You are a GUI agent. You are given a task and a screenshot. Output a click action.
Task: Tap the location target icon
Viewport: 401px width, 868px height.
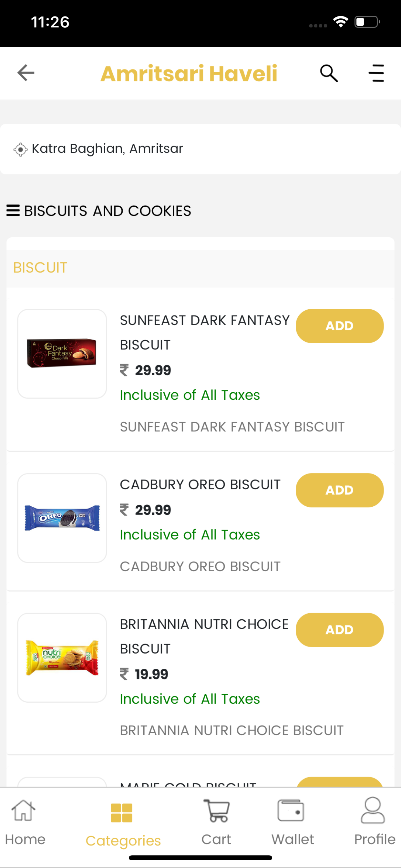click(x=20, y=149)
